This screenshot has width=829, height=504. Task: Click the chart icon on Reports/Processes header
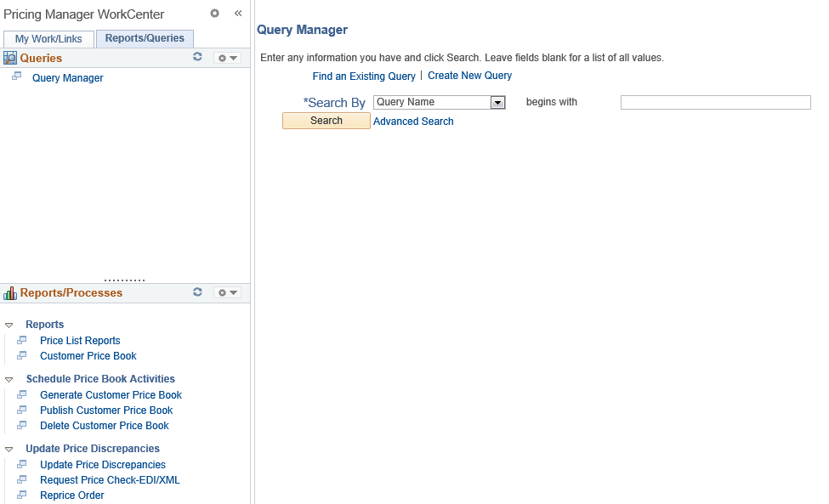click(9, 292)
